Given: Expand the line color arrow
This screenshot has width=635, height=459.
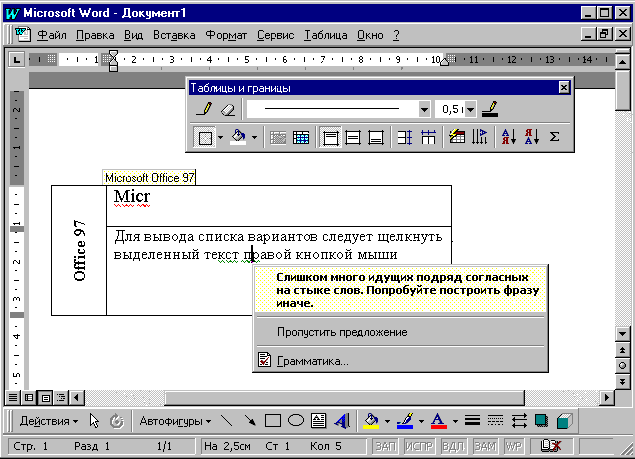Looking at the screenshot, I should click(x=421, y=421).
